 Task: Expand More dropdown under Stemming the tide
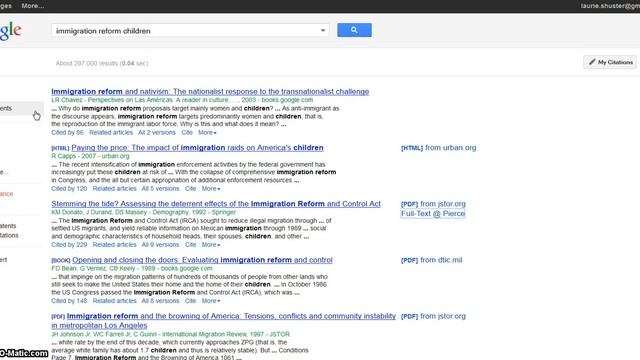(211, 245)
